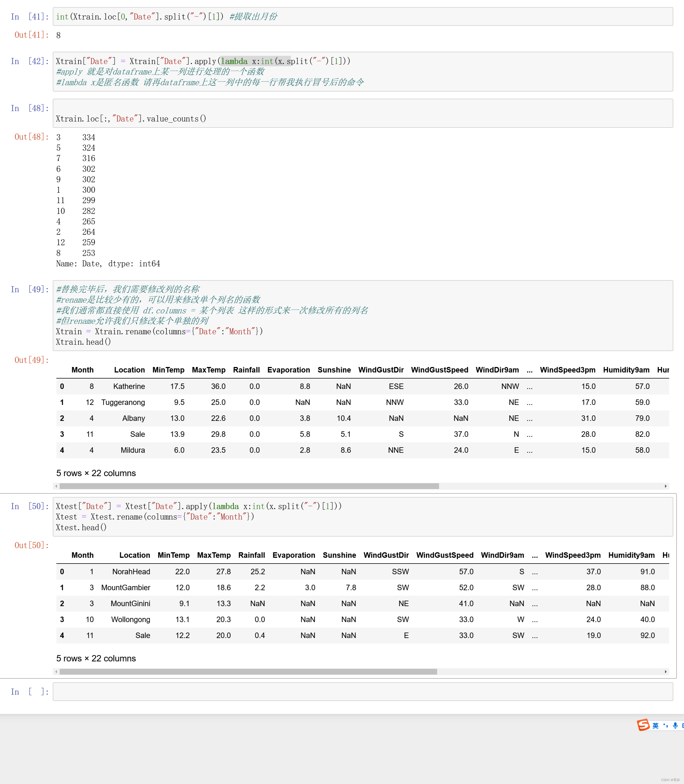Click 'Name: Date, dtype: int64' text

pyautogui.click(x=108, y=264)
